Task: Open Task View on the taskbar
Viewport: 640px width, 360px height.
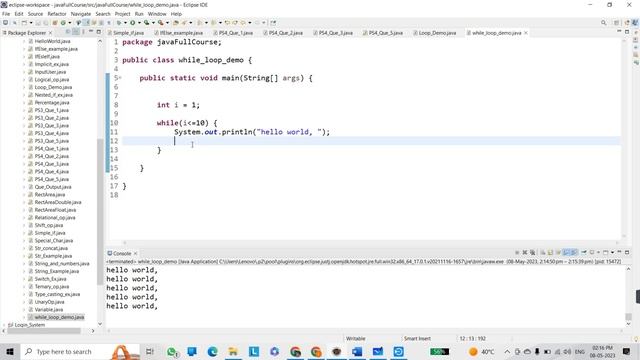Action: pos(150,351)
